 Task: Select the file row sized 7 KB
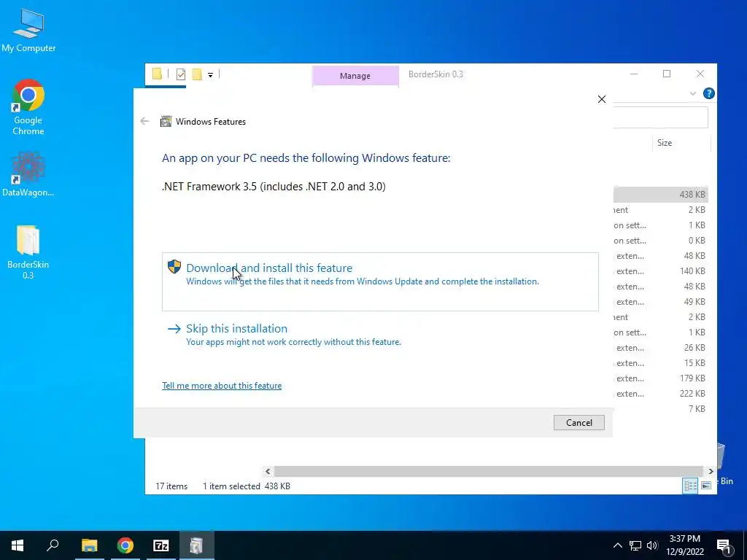click(x=661, y=408)
